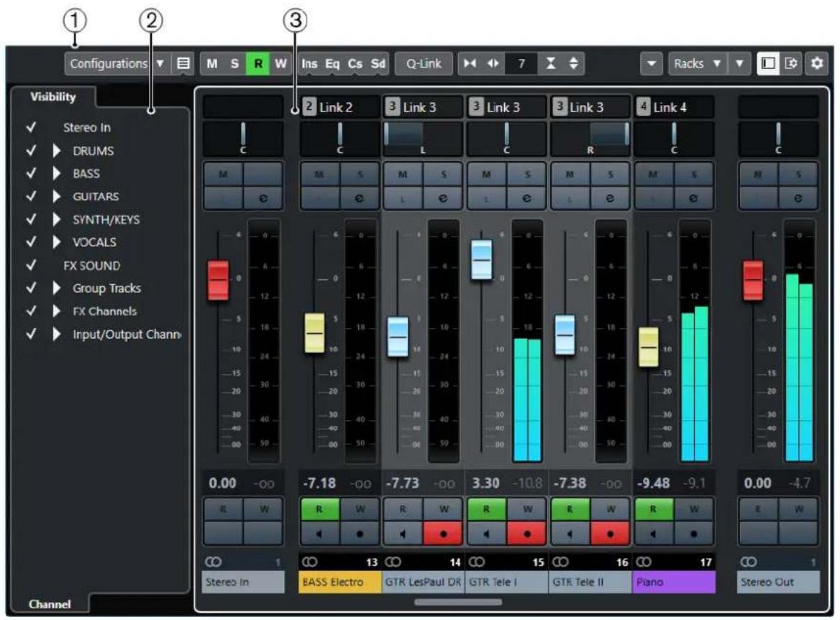This screenshot has width=840, height=620.
Task: Open channel settings 'e' for GTR LesPaul DR
Action: click(443, 199)
